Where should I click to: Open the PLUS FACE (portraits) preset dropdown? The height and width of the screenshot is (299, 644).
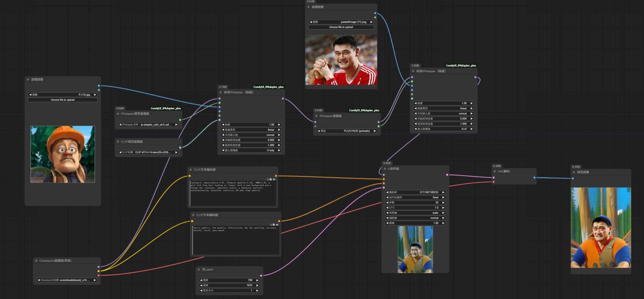(x=347, y=131)
